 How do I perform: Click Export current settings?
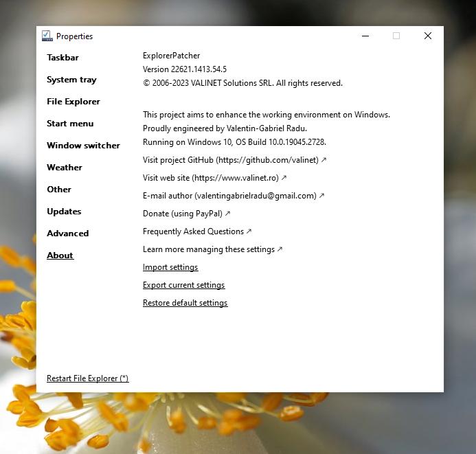[x=183, y=285]
